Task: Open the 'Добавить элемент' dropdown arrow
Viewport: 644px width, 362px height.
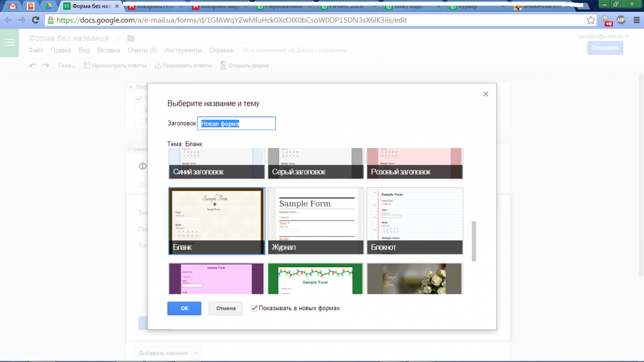Action: (x=196, y=353)
